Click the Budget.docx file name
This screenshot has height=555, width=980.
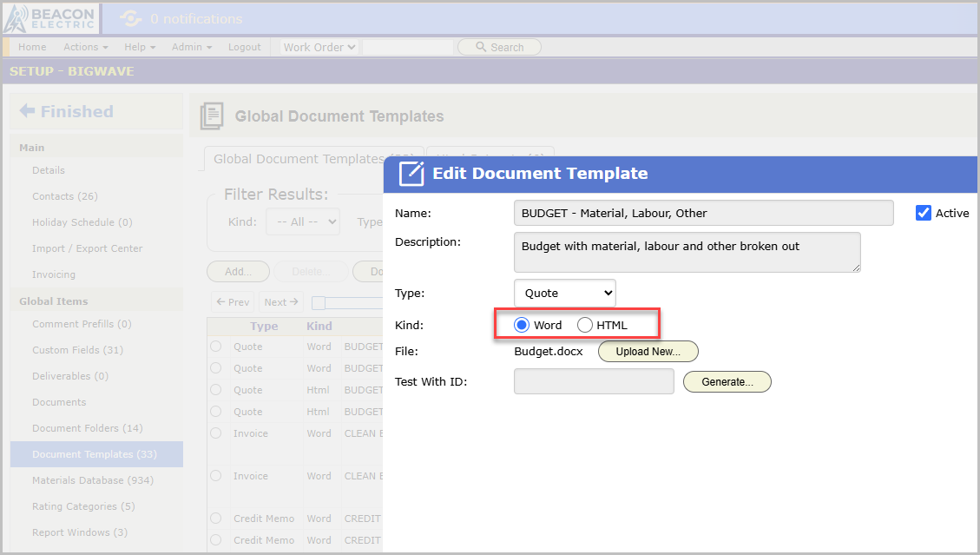pos(548,351)
